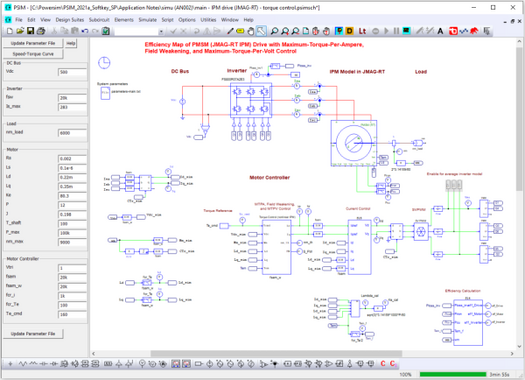Open Simview with the cyan screen icon
The height and width of the screenshot is (380, 525).
click(406, 31)
